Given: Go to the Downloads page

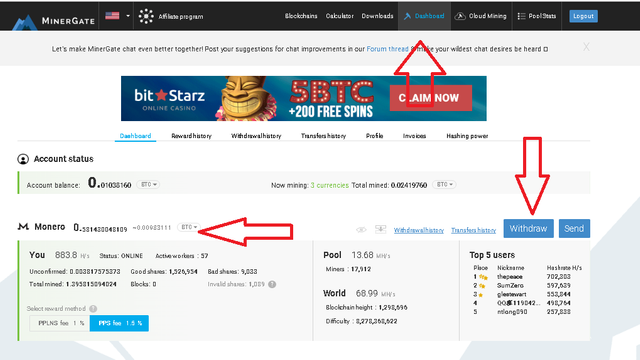Looking at the screenshot, I should (x=377, y=16).
